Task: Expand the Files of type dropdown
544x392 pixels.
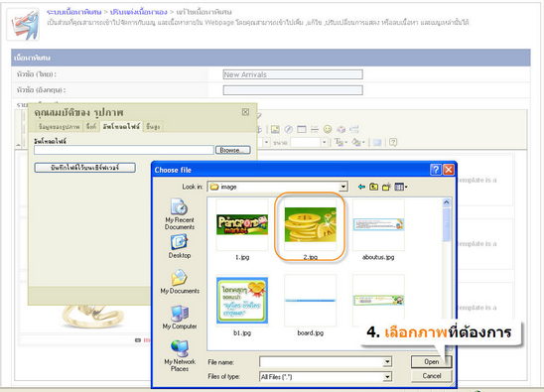Action: coord(387,376)
